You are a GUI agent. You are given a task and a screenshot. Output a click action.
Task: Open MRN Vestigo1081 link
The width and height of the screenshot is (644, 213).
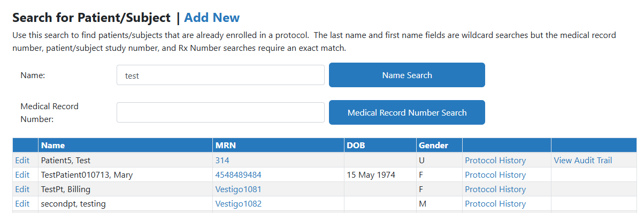239,189
